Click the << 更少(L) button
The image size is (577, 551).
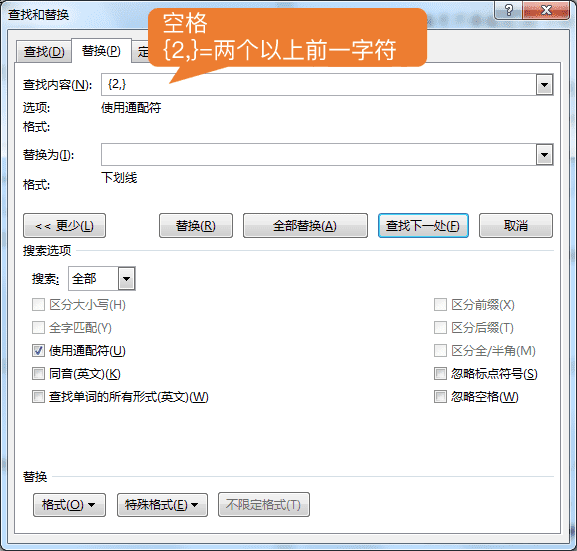click(x=64, y=226)
